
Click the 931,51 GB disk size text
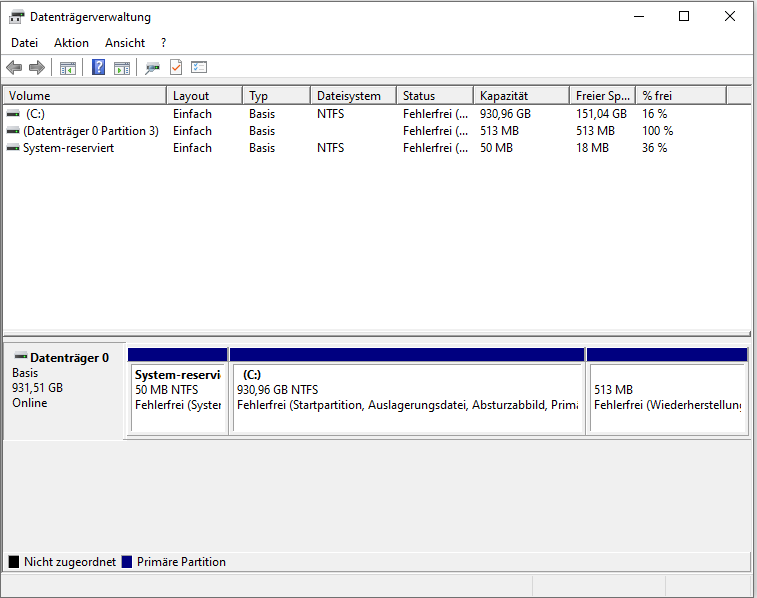pyautogui.click(x=37, y=388)
